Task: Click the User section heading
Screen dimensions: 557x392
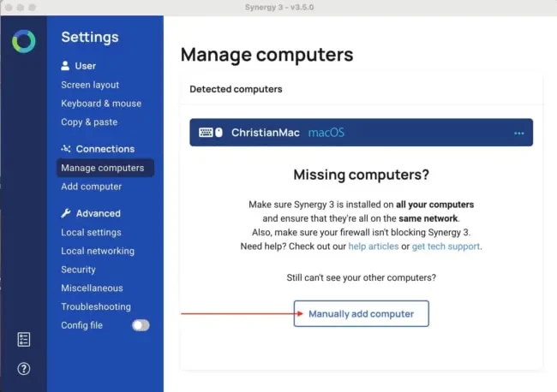Action: pos(85,66)
